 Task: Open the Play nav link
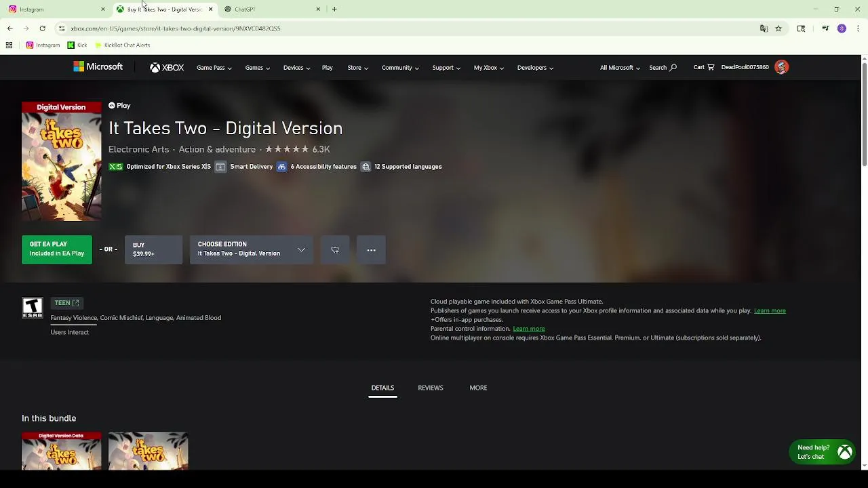pyautogui.click(x=328, y=68)
